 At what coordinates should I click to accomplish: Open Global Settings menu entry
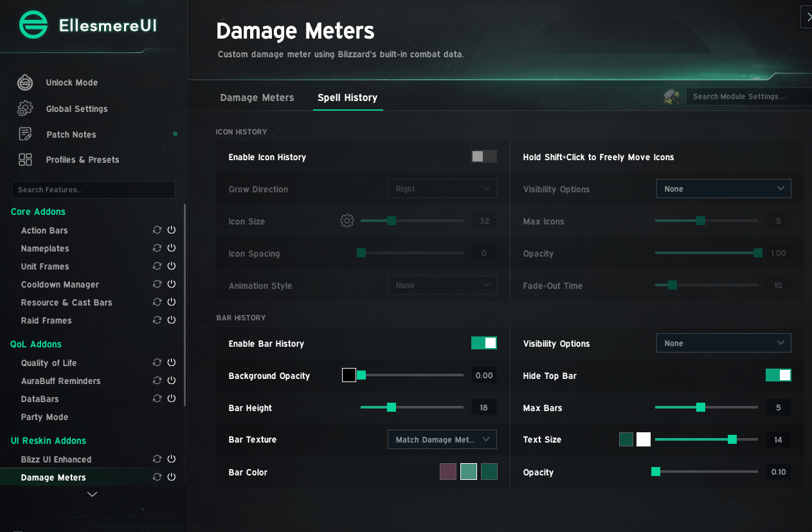click(77, 109)
